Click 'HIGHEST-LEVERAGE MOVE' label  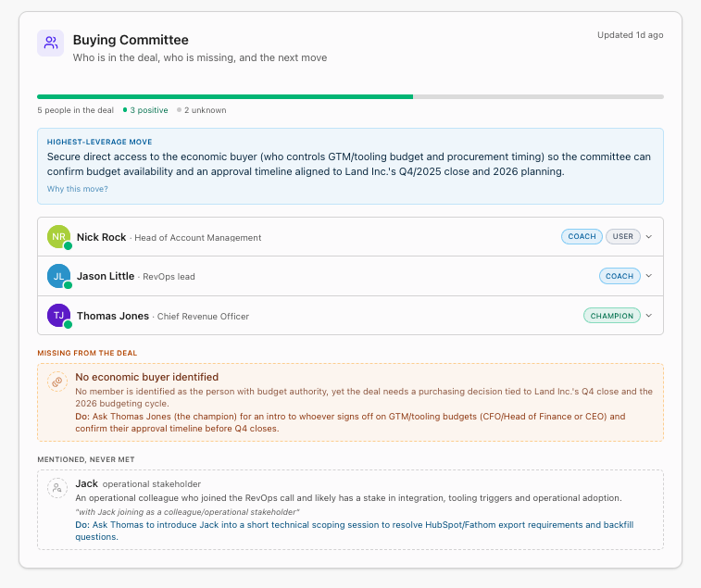tap(99, 142)
